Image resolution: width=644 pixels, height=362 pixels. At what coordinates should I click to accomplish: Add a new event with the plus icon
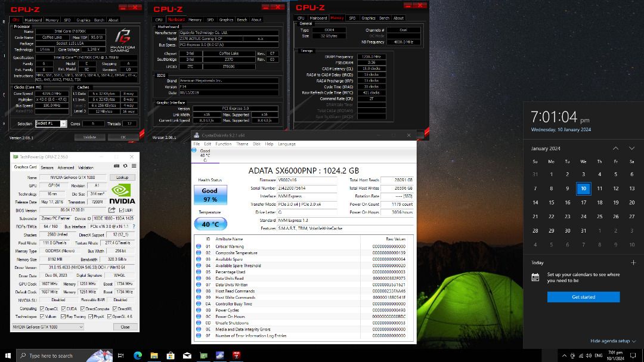pyautogui.click(x=633, y=262)
